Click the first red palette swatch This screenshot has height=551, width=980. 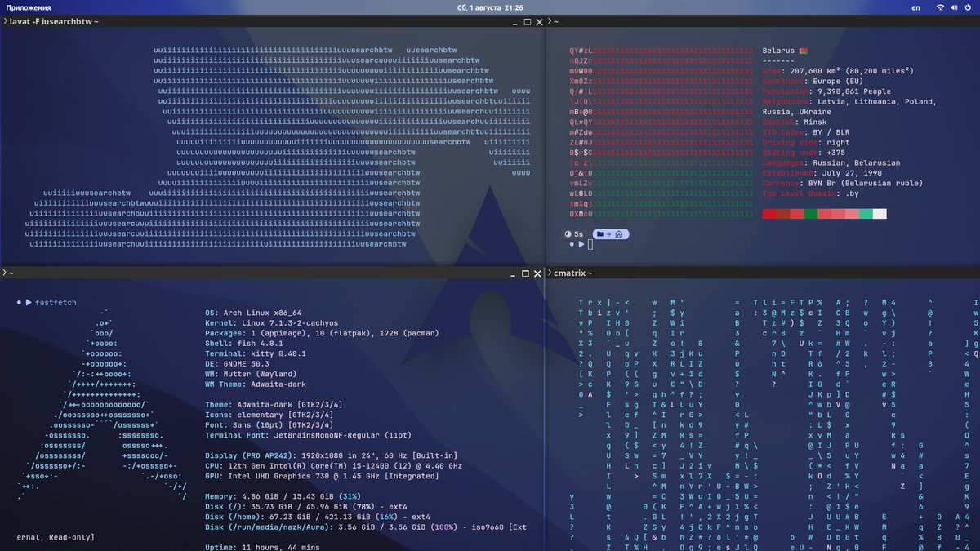point(769,214)
